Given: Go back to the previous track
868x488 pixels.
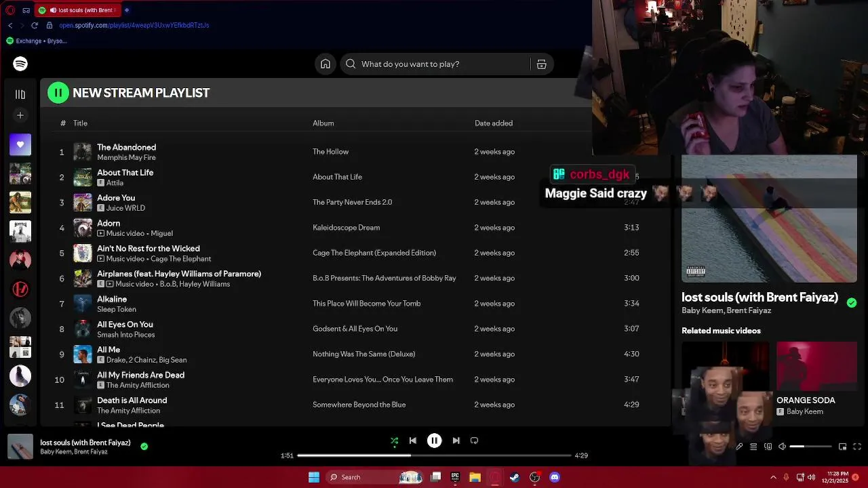Looking at the screenshot, I should [x=412, y=441].
